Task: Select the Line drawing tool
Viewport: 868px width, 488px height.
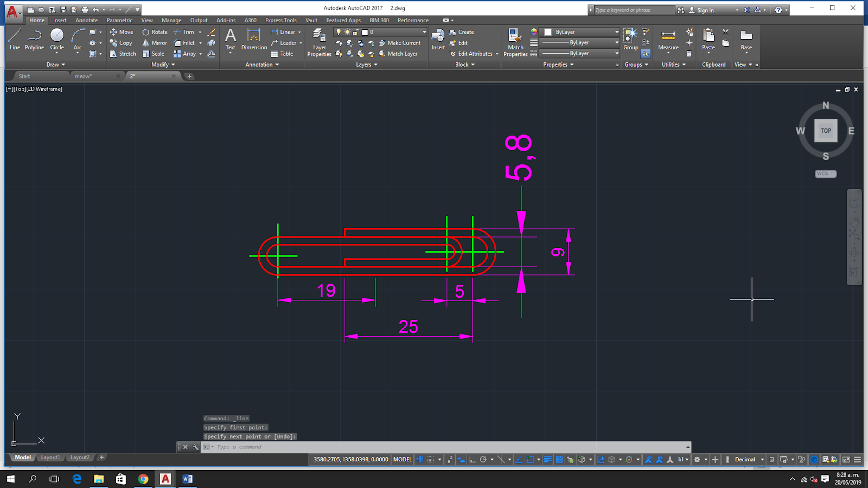Action: click(15, 37)
